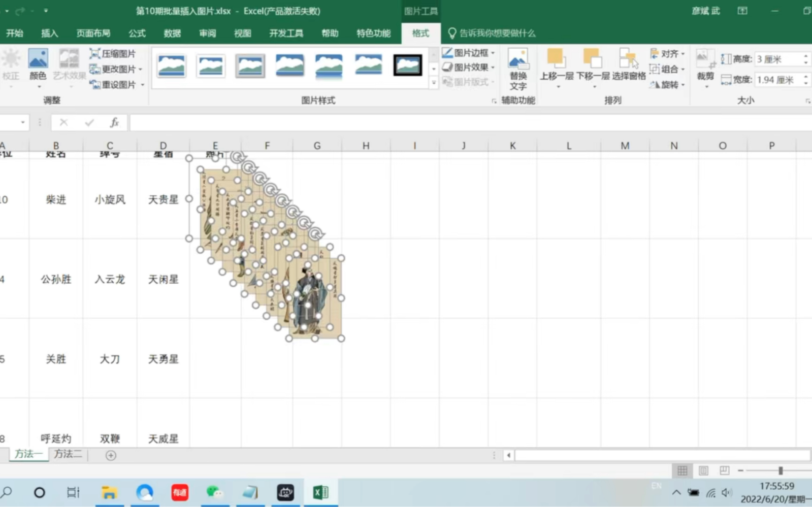The image size is (812, 507).
Task: Click cell containing 入云龙
Action: coord(110,279)
